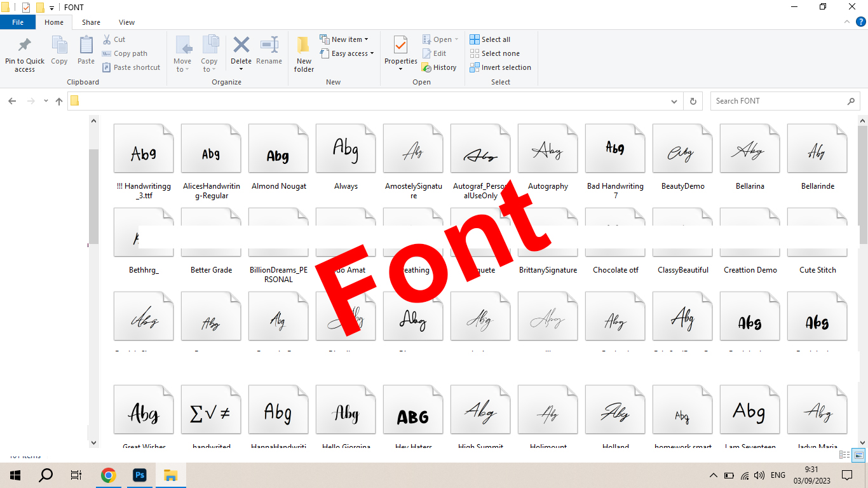This screenshot has width=868, height=488.
Task: Click the Copy path option
Action: [x=130, y=53]
